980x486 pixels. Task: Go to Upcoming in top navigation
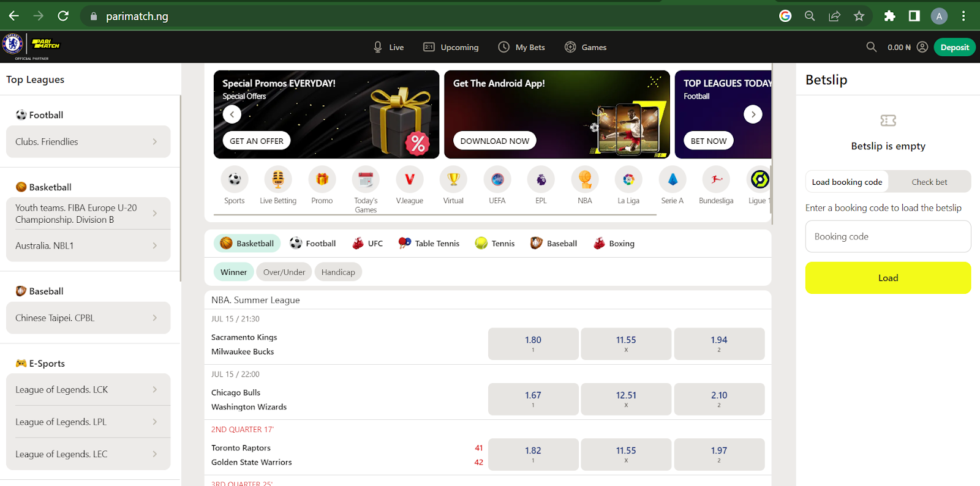pos(451,47)
